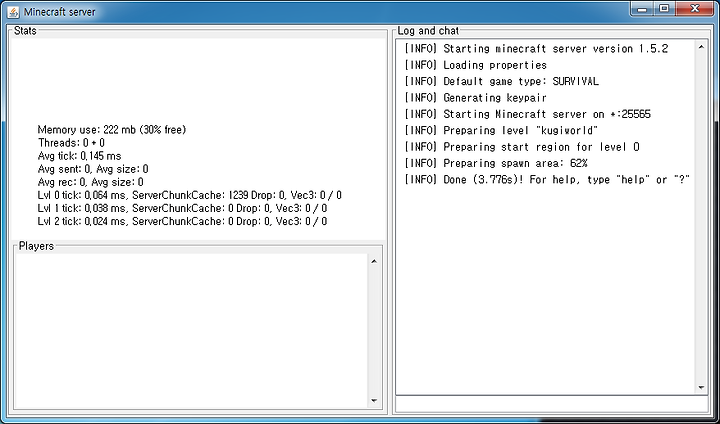
Task: Click Players list scrollbar down arrow
Action: click(374, 401)
